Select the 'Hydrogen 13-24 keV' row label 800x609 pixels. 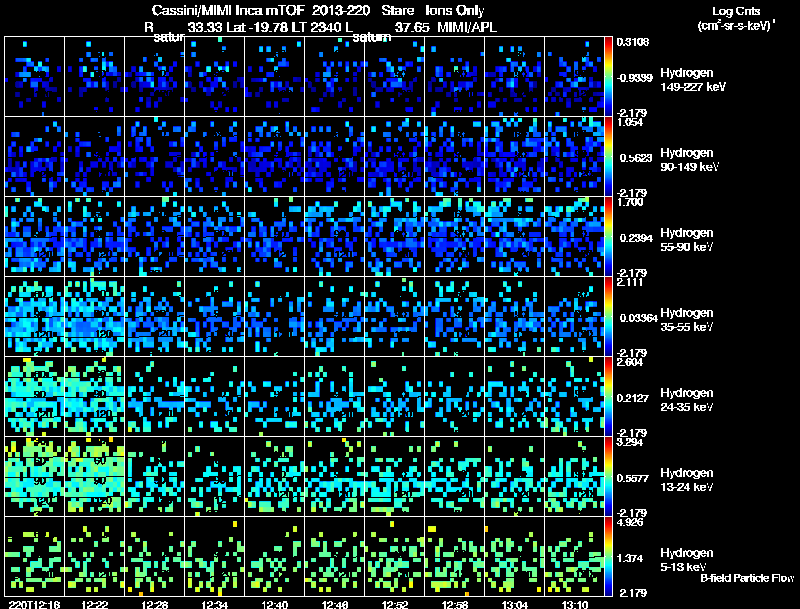click(687, 480)
